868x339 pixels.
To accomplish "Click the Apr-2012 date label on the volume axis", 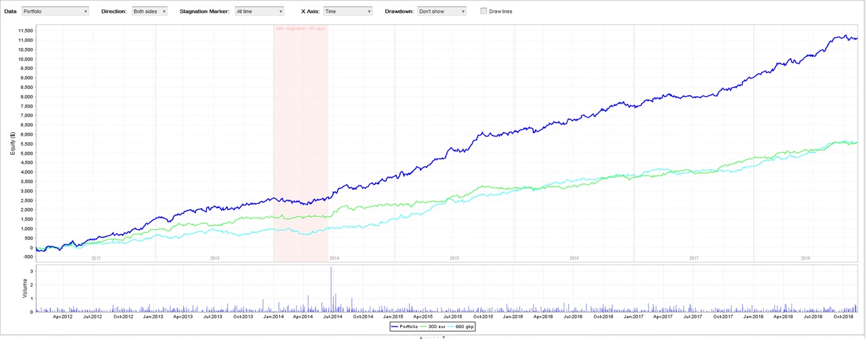I will click(x=62, y=316).
